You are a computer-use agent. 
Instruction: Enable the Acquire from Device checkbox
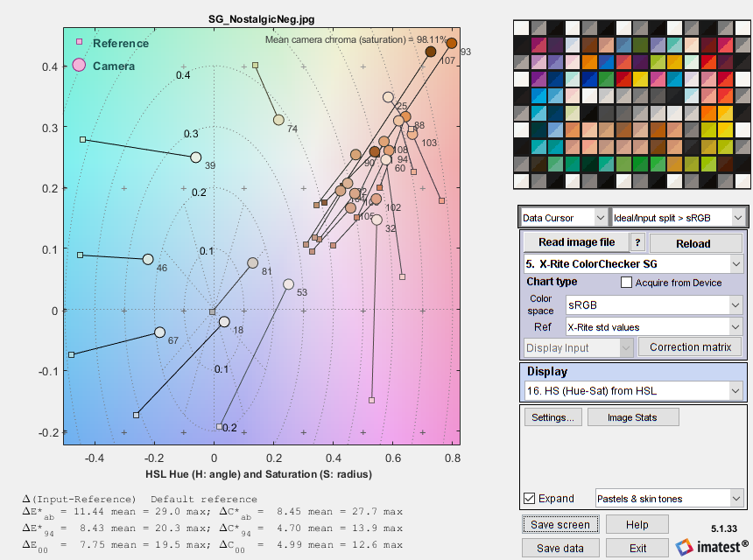[626, 283]
